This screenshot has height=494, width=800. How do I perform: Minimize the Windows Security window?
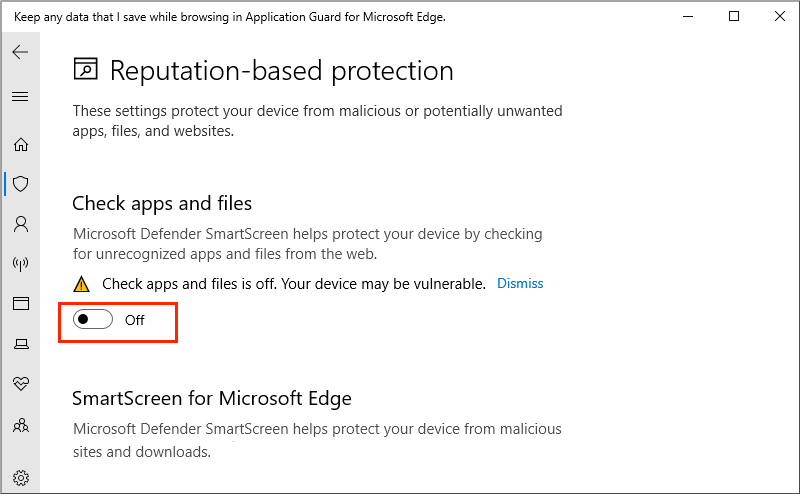click(687, 16)
